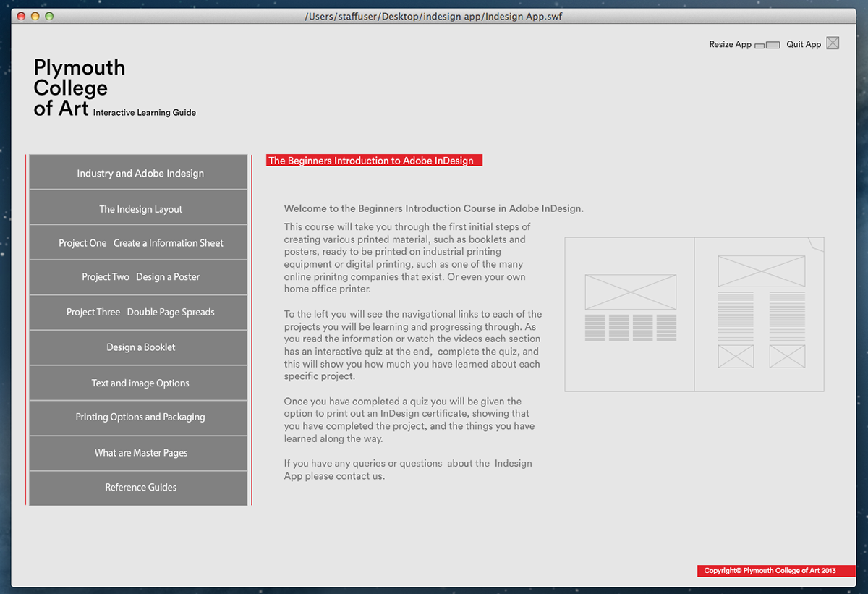Click the 'If you have any queries' sentence
The height and width of the screenshot is (594, 868).
click(x=408, y=470)
